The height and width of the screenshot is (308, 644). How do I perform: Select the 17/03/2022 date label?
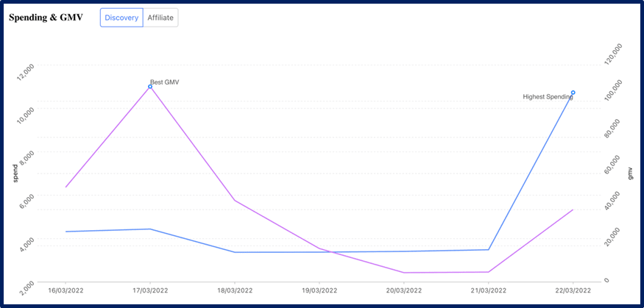pyautogui.click(x=150, y=290)
